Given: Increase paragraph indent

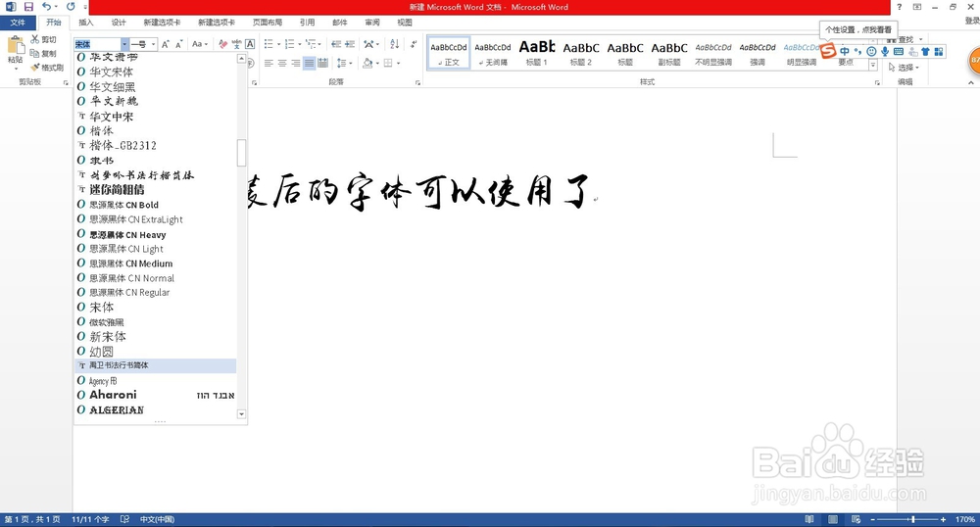Looking at the screenshot, I should [350, 44].
